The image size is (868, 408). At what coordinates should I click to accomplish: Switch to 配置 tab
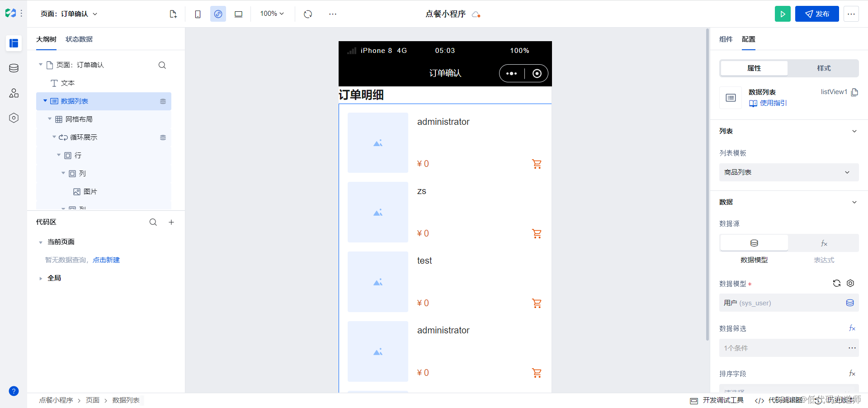[749, 39]
